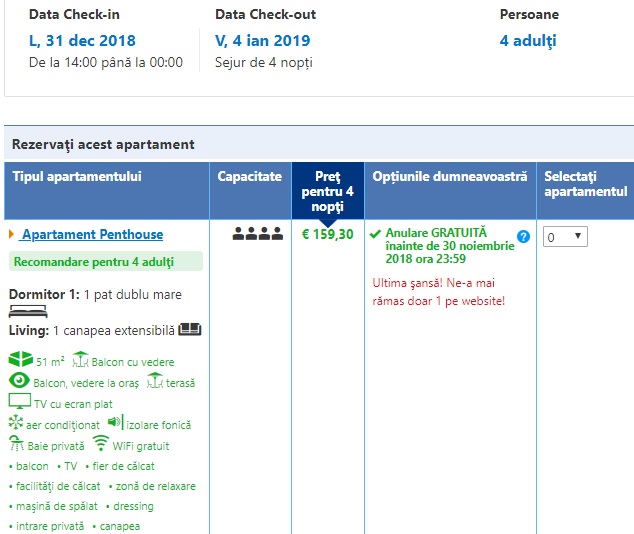Viewport: 634px width, 534px height.
Task: Click the Recomandare pentru 4 adulți badge
Action: point(106,262)
